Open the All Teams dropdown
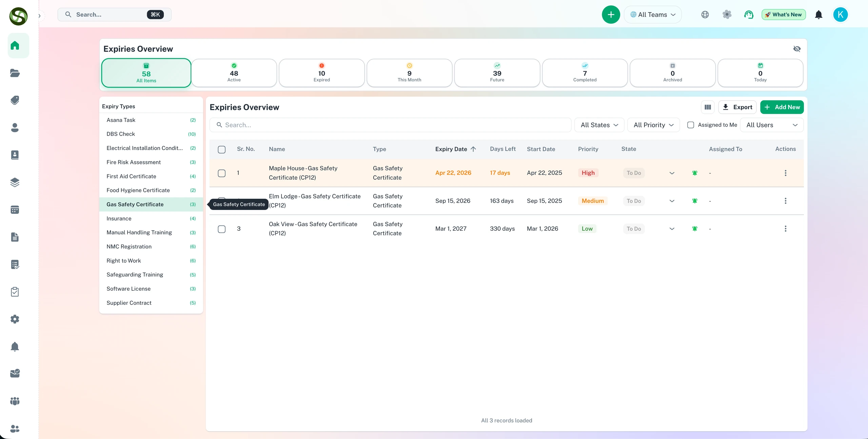Screen dimensions: 868x439 653,15
